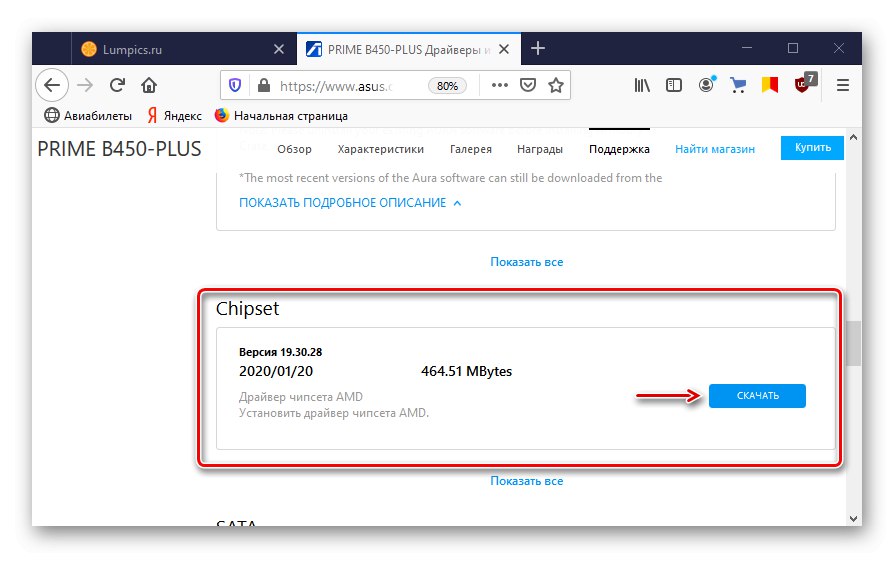Close the PRIME B450-PLUS tab

coord(504,49)
